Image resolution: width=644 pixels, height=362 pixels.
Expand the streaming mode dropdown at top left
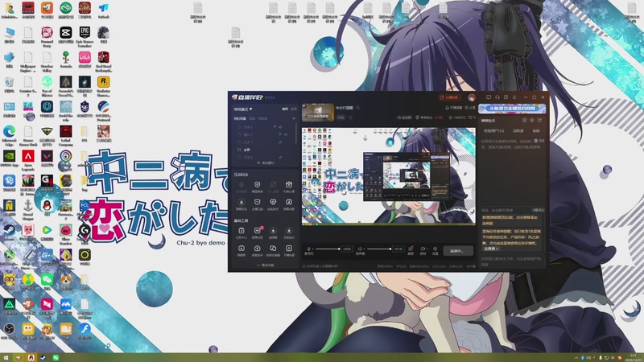243,109
